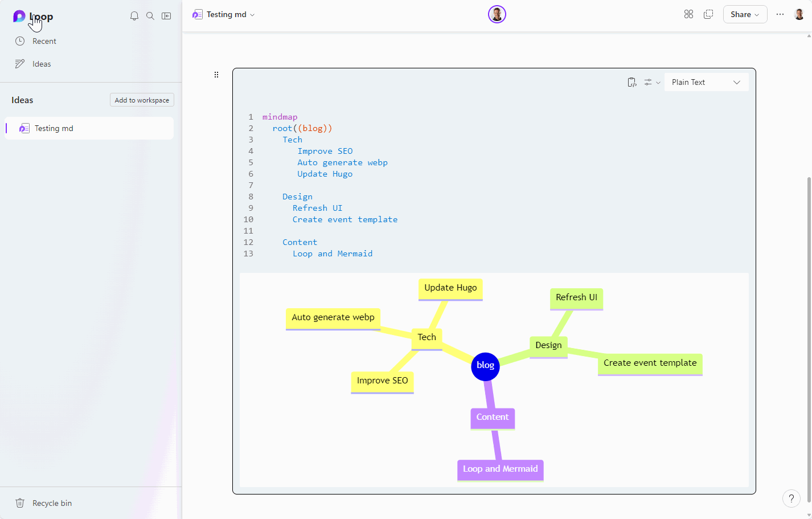
Task: Click code line 'Create event template'
Action: (x=345, y=219)
